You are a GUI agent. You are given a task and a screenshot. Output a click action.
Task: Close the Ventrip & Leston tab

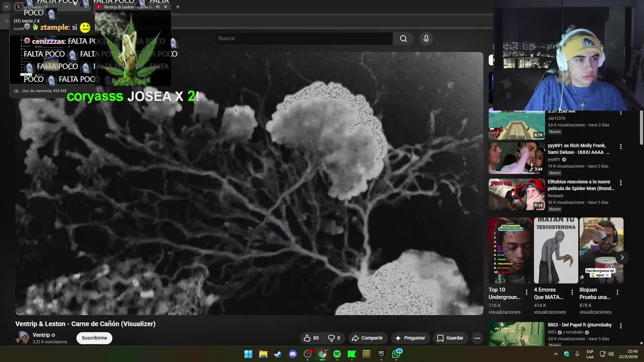pos(166,7)
